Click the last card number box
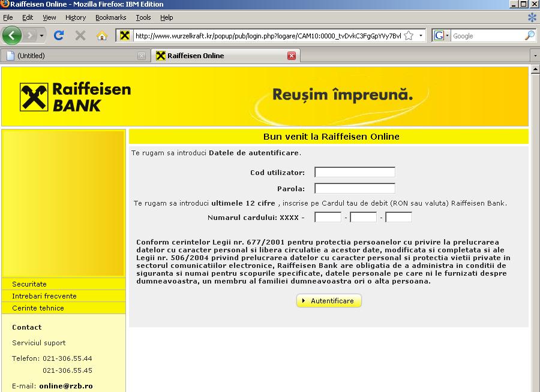 pos(399,217)
